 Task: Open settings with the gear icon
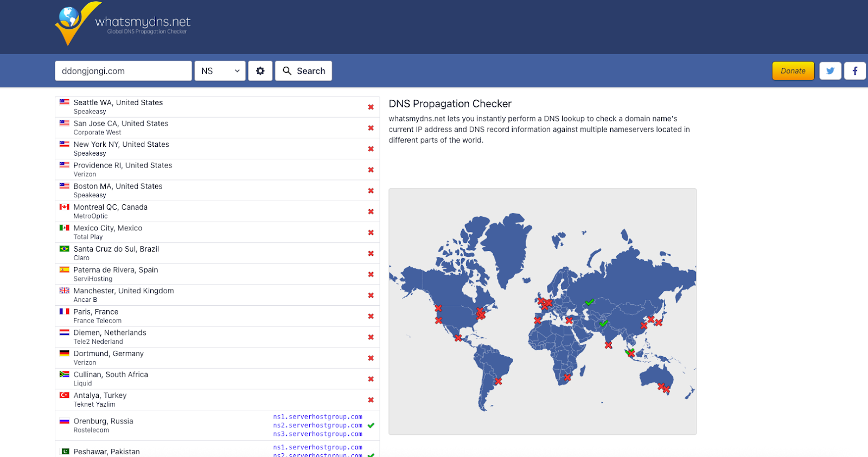pos(260,71)
